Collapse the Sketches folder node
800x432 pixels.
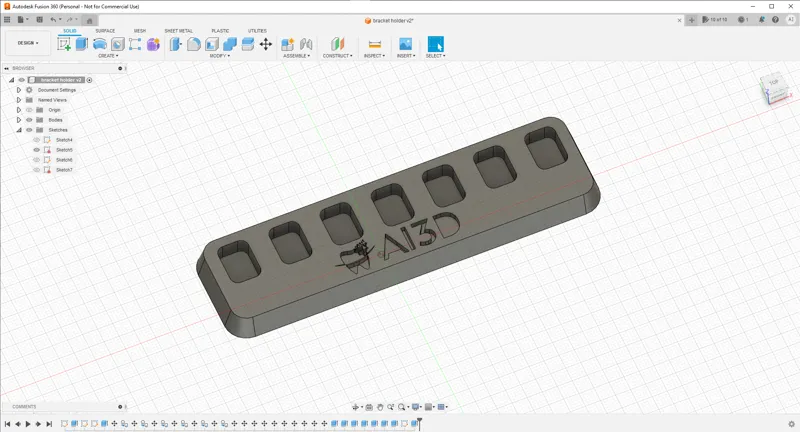click(x=19, y=130)
